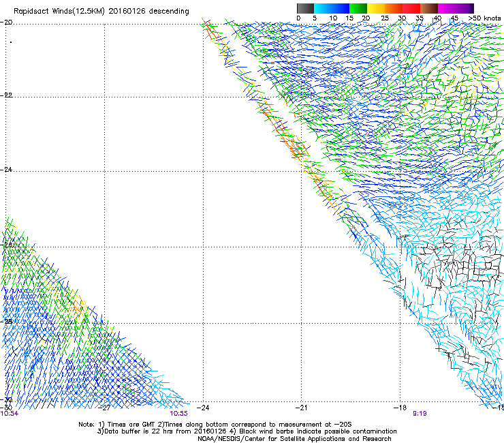Screen dimensions: 504x443
Task: Click legend tick label '40'
Action: [x=437, y=18]
